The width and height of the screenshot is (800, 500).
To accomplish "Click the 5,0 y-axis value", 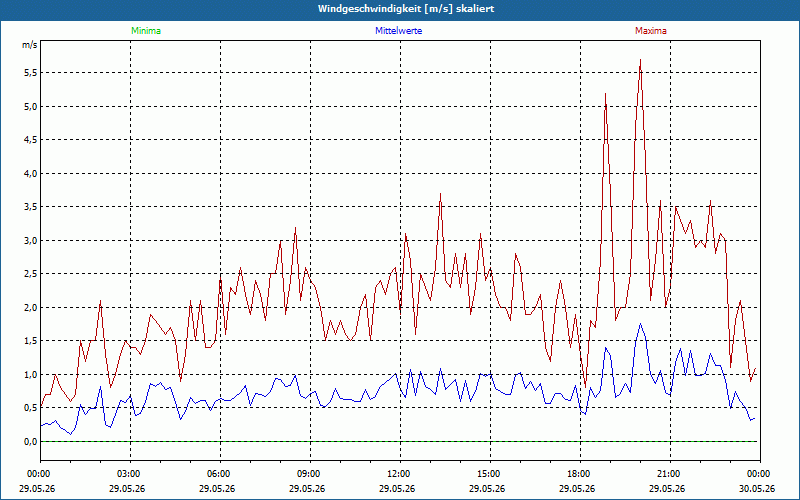I will click(x=31, y=107).
